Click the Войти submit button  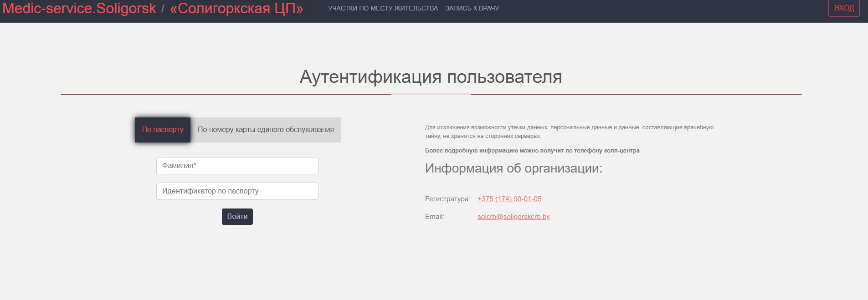[x=237, y=217]
